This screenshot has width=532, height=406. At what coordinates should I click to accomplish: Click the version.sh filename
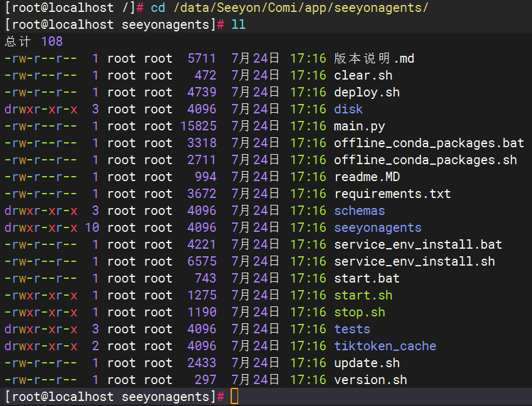click(x=370, y=380)
